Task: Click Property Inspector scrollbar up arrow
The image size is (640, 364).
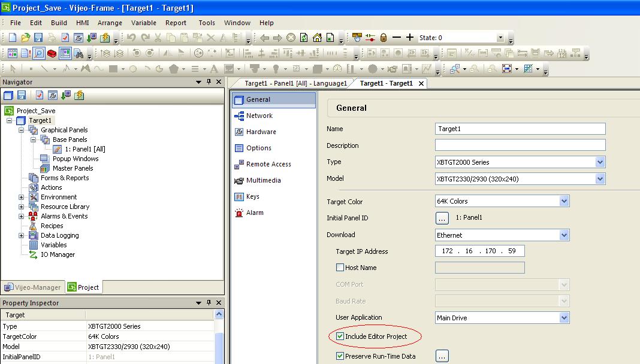Action: [219, 314]
